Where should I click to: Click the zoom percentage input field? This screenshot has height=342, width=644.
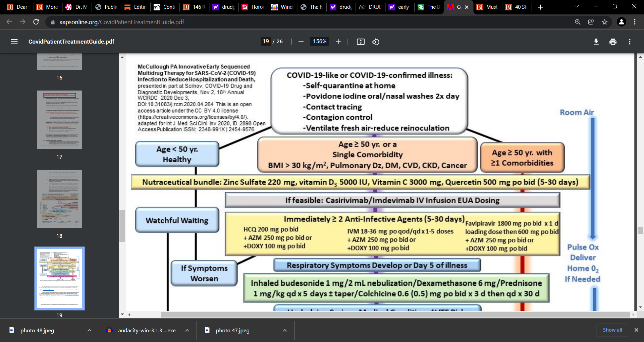pos(319,42)
